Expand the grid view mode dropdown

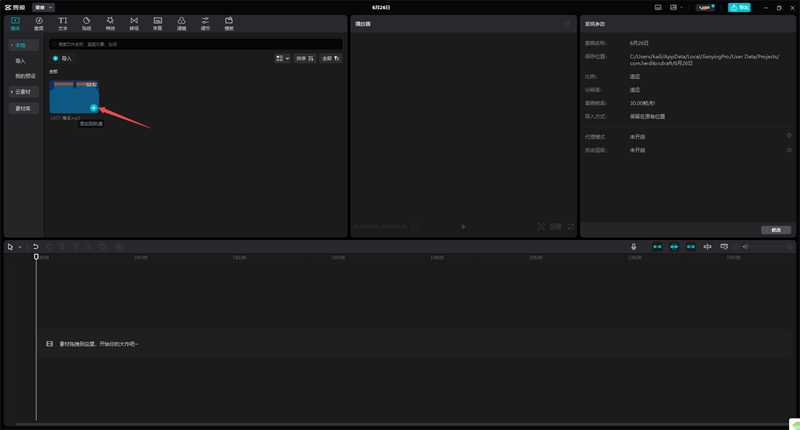pyautogui.click(x=282, y=59)
